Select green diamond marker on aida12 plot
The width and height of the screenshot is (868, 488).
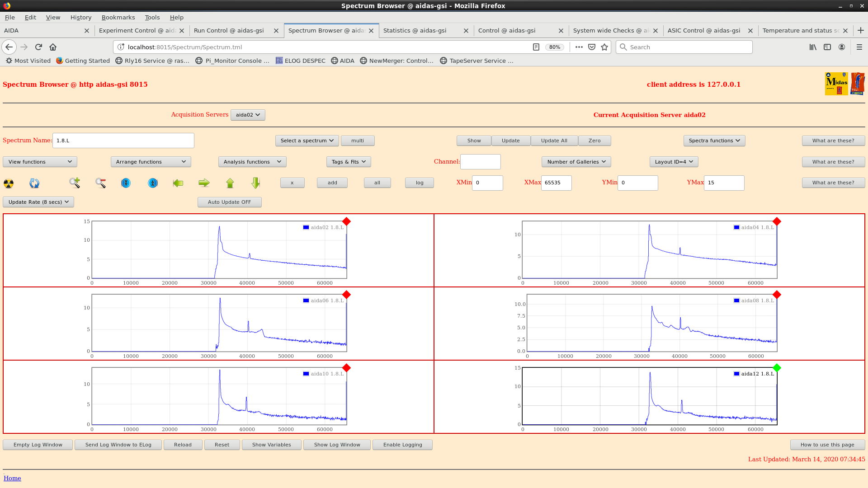click(777, 368)
